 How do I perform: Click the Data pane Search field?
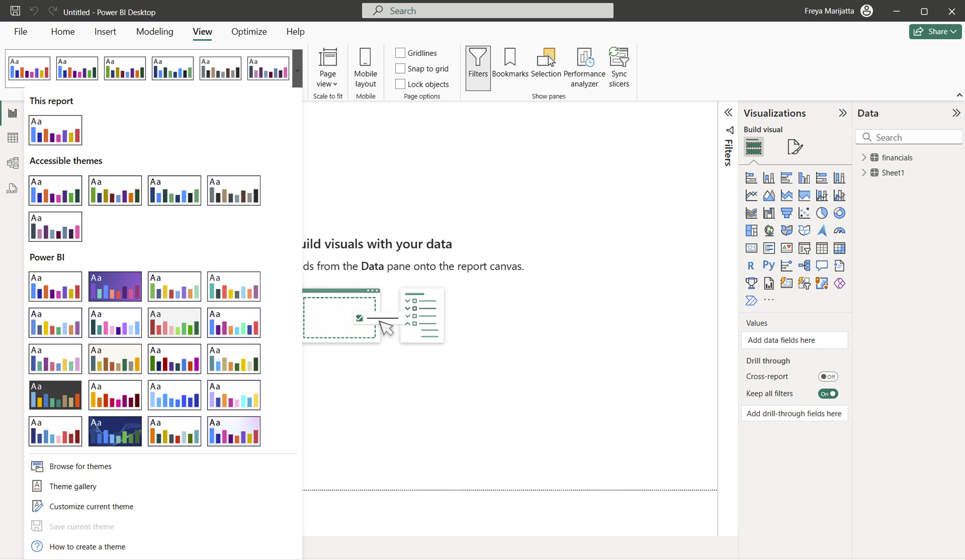pos(909,137)
